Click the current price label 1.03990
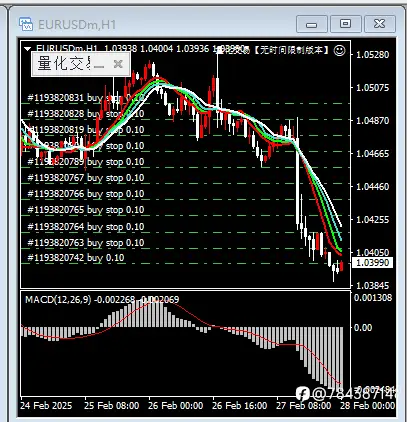 tap(373, 263)
